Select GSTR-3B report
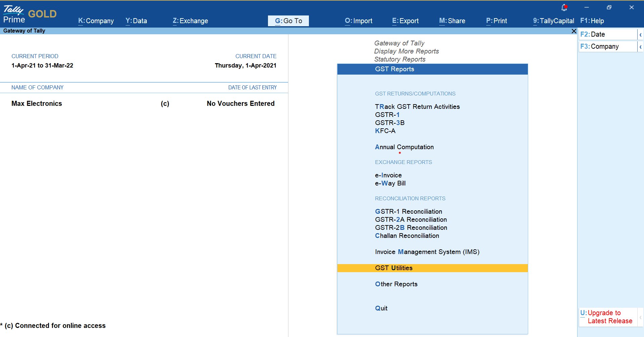This screenshot has width=644, height=337. pos(389,123)
